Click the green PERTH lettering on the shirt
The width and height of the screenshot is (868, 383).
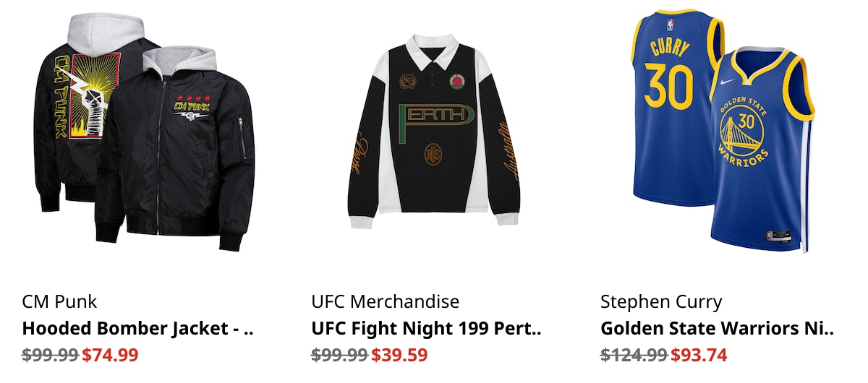coord(434,116)
